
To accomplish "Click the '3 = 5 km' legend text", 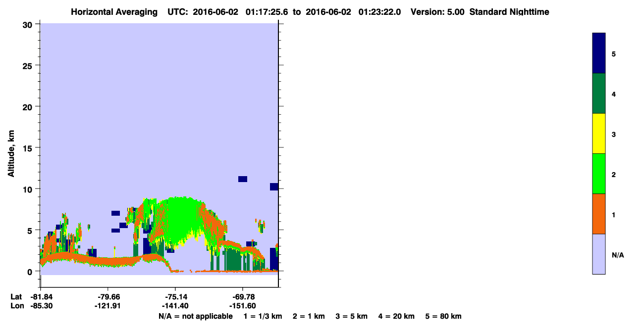I will pyautogui.click(x=352, y=316).
